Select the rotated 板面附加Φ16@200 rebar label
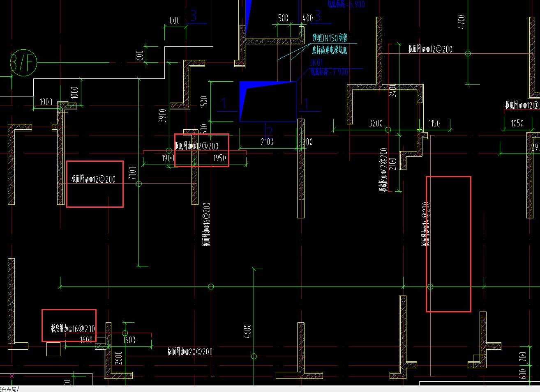540x392 pixels. click(x=207, y=224)
